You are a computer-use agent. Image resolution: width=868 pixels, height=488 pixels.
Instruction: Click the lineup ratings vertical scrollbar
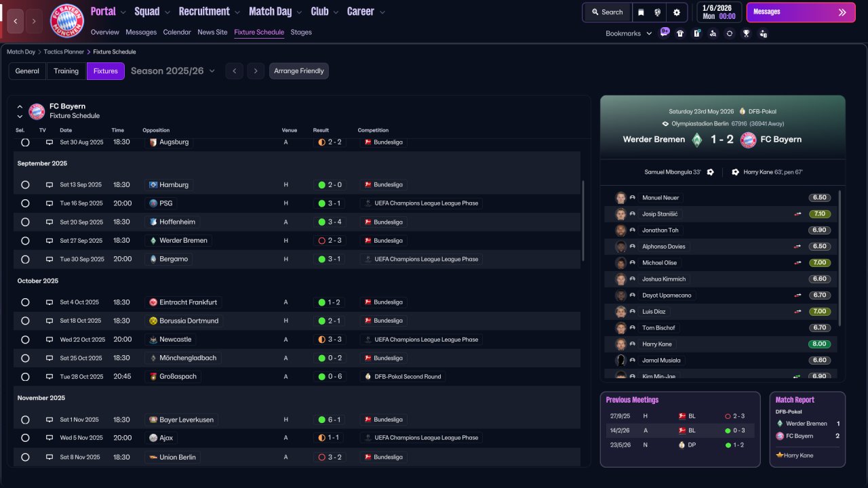pyautogui.click(x=840, y=258)
